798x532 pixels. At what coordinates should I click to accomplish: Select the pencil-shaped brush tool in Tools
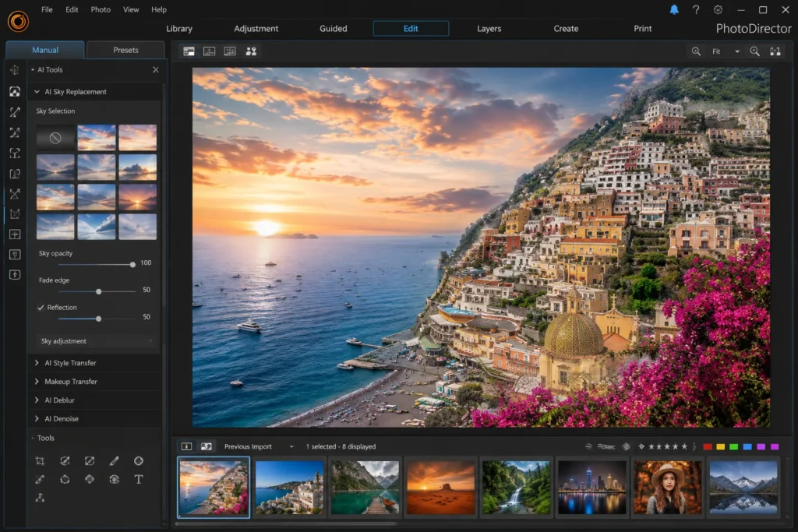pos(114,461)
